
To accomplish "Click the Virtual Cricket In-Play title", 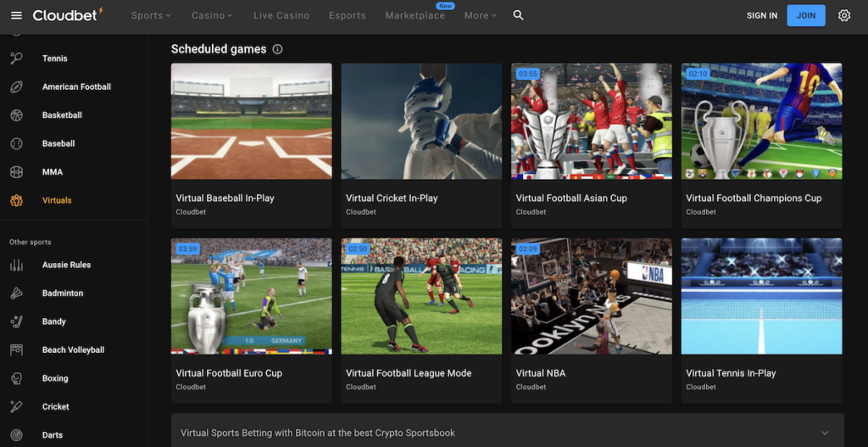I will click(392, 198).
